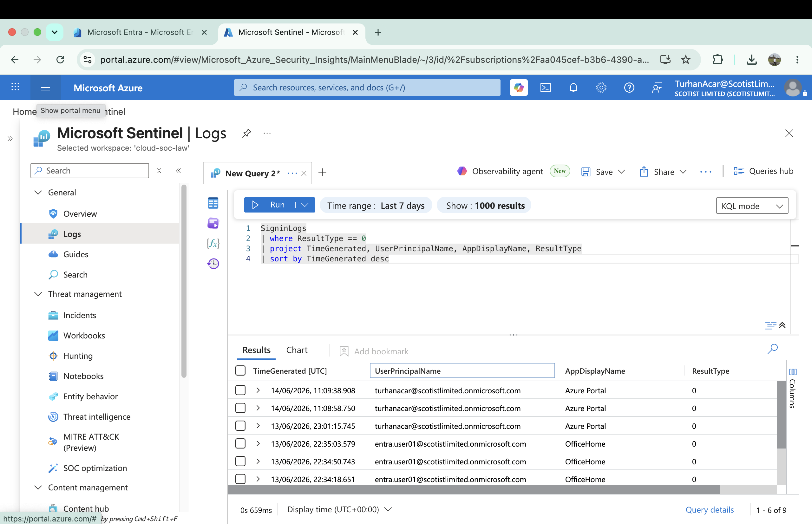
Task: Open the notifications bell
Action: tap(573, 88)
